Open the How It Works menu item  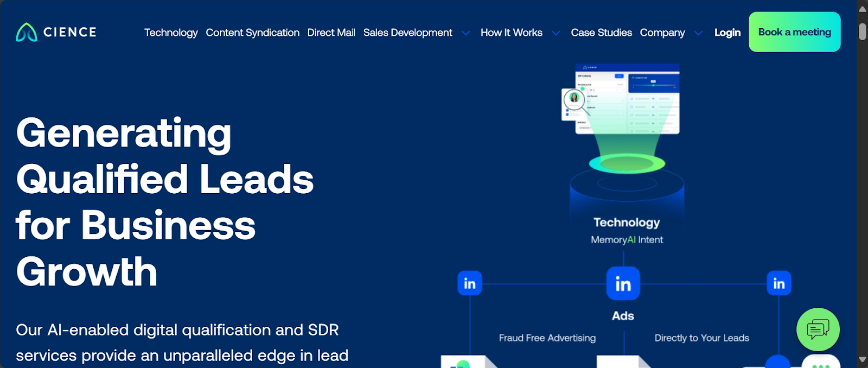[x=512, y=33]
